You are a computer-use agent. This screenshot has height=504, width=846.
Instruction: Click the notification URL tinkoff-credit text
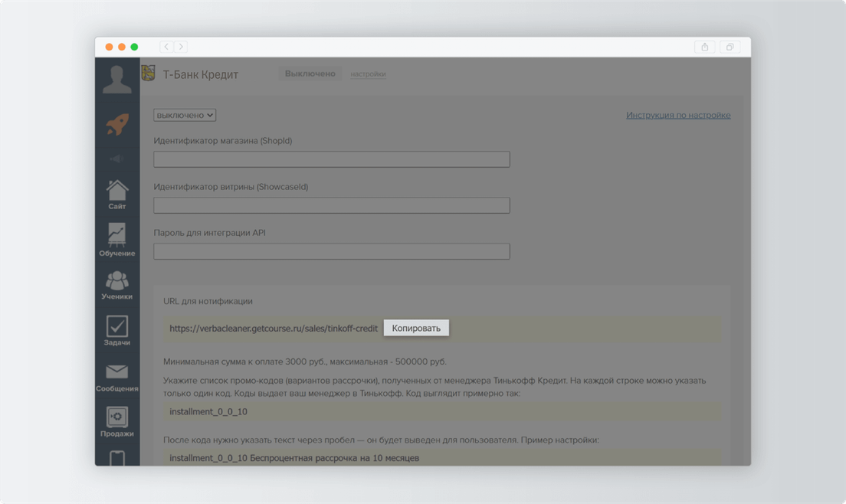click(x=274, y=329)
